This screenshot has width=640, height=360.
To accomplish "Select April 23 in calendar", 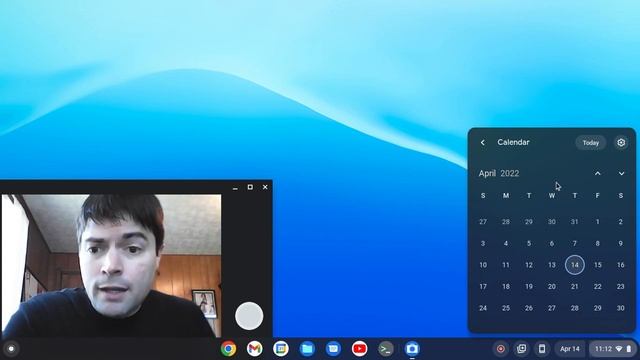I will (x=620, y=287).
